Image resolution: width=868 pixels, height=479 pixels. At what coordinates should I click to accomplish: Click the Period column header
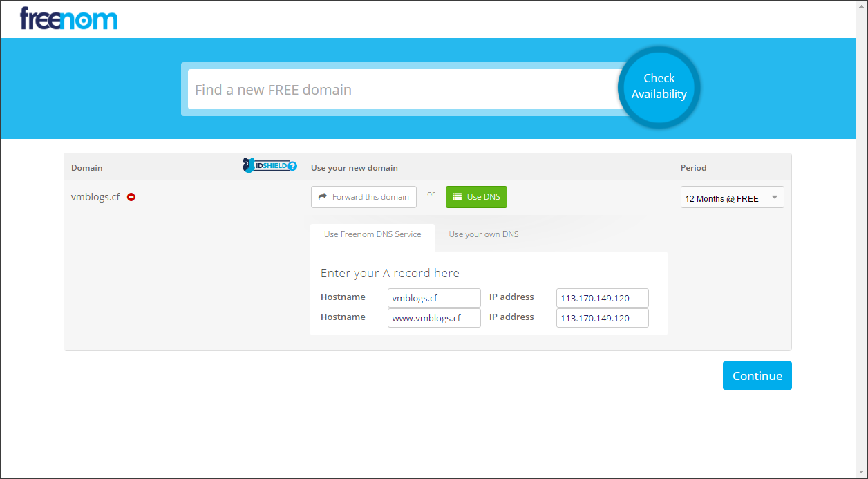tap(693, 168)
